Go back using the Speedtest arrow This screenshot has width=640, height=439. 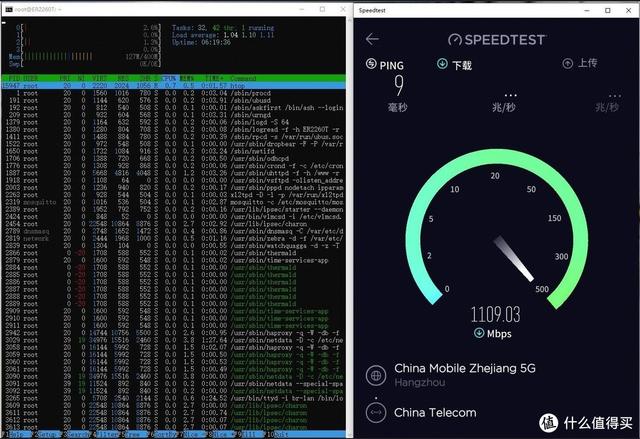(x=372, y=39)
